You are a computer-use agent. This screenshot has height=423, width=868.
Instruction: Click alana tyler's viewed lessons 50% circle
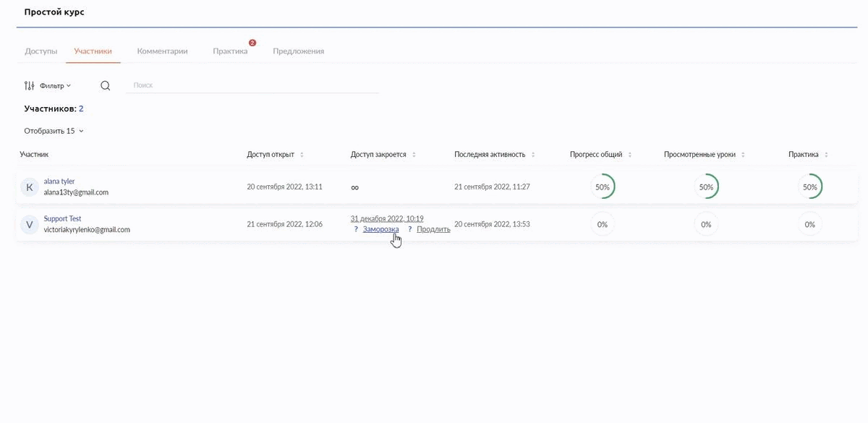[706, 187]
